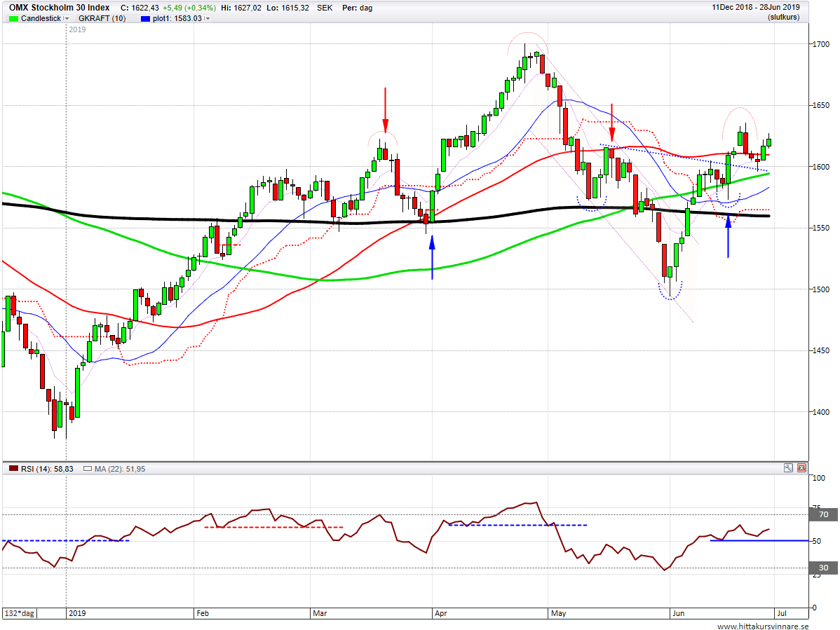Click the Per: dag period label
The height and width of the screenshot is (630, 840).
[358, 8]
